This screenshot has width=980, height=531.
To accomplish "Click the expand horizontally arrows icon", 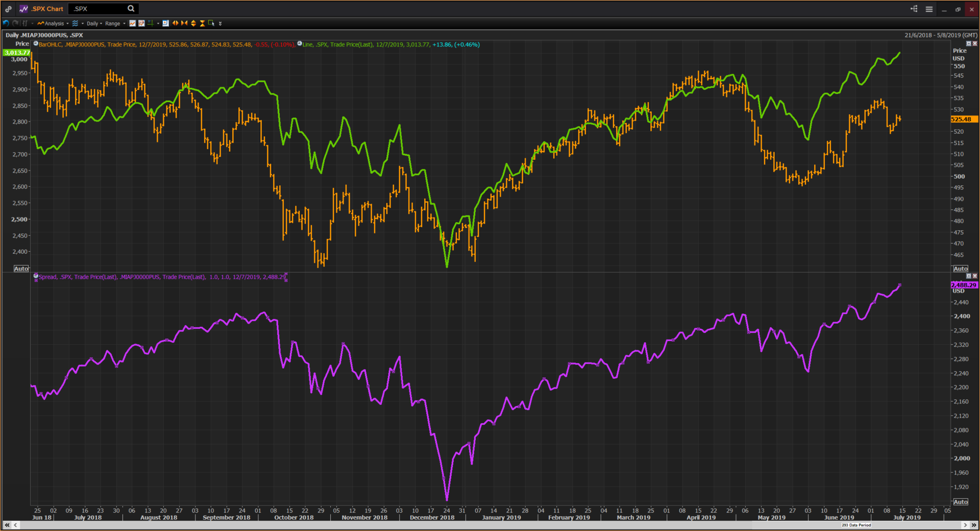I will tap(175, 23).
